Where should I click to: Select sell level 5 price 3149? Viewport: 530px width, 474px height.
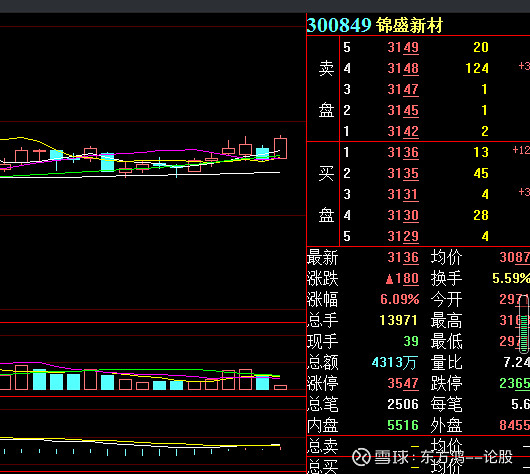[403, 48]
